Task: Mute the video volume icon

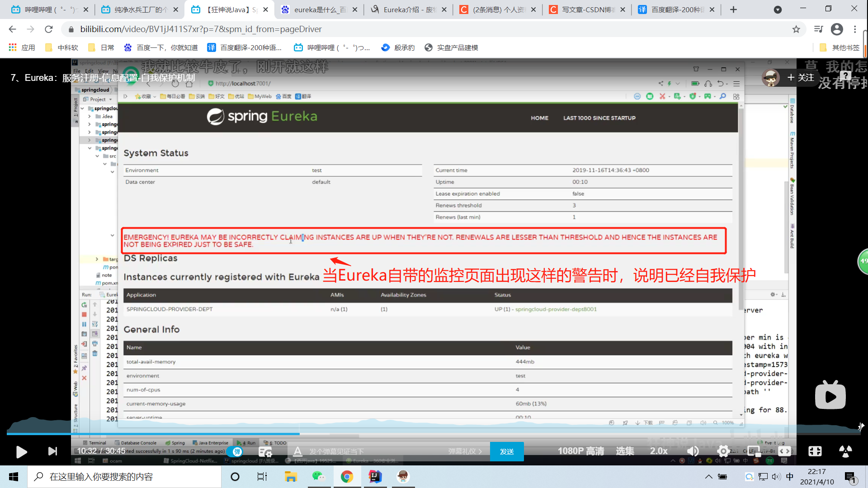Action: click(x=693, y=451)
